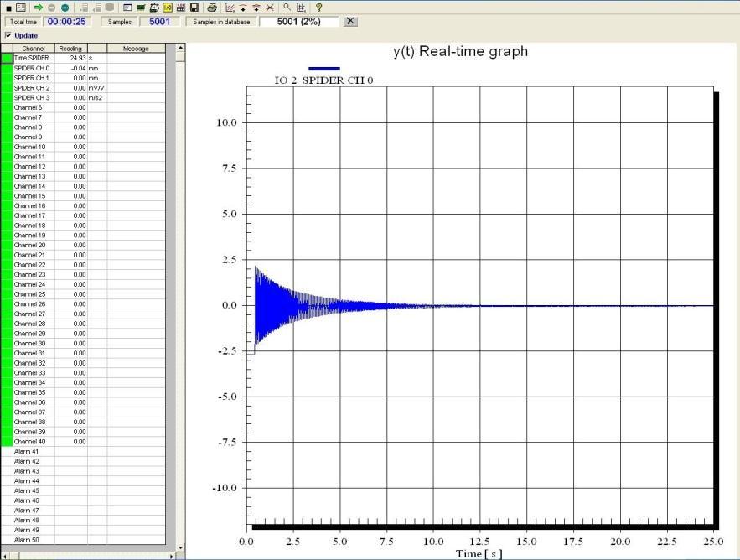Screen dimensions: 740x560
Task: Click the grey circular toolbar icon
Action: coord(51,8)
